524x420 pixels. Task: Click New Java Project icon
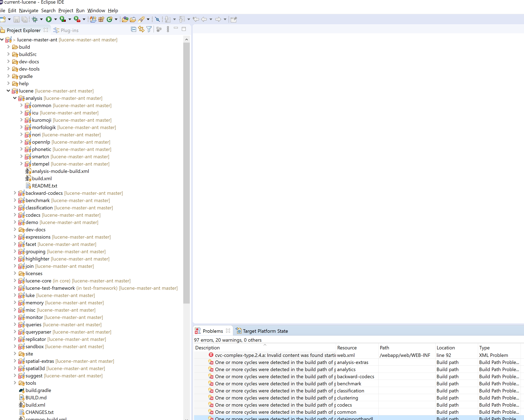(x=93, y=19)
